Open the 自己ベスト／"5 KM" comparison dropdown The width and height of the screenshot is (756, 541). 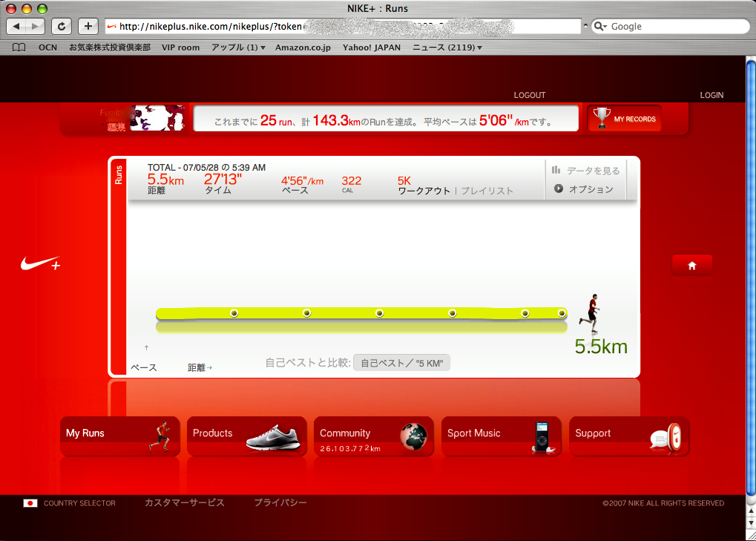[401, 363]
